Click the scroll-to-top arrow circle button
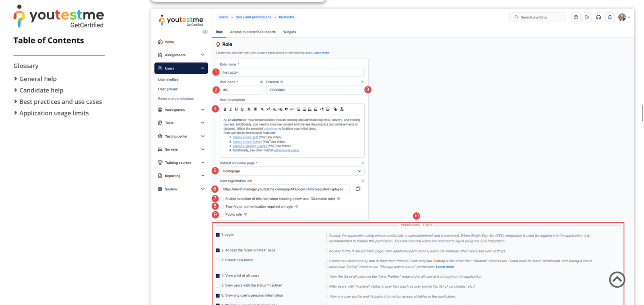 (x=617, y=280)
